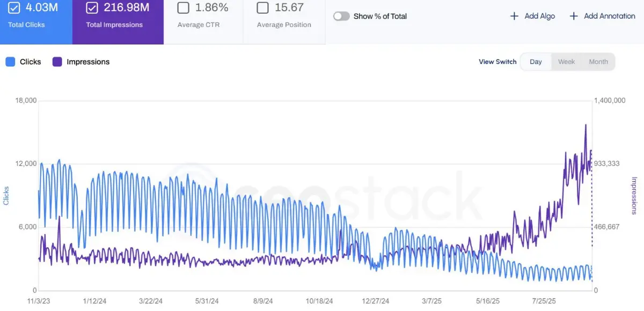Click the plus icon beside Add Algo
The height and width of the screenshot is (311, 644).
514,16
